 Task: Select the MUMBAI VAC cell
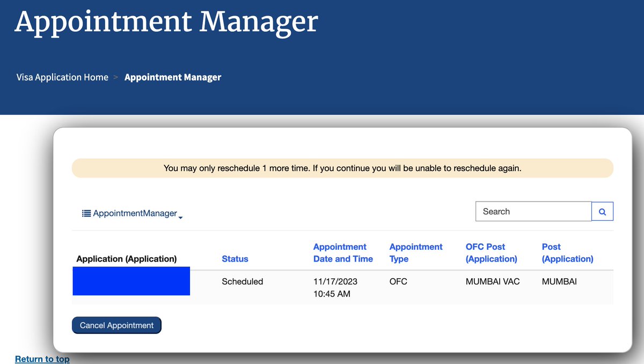493,281
